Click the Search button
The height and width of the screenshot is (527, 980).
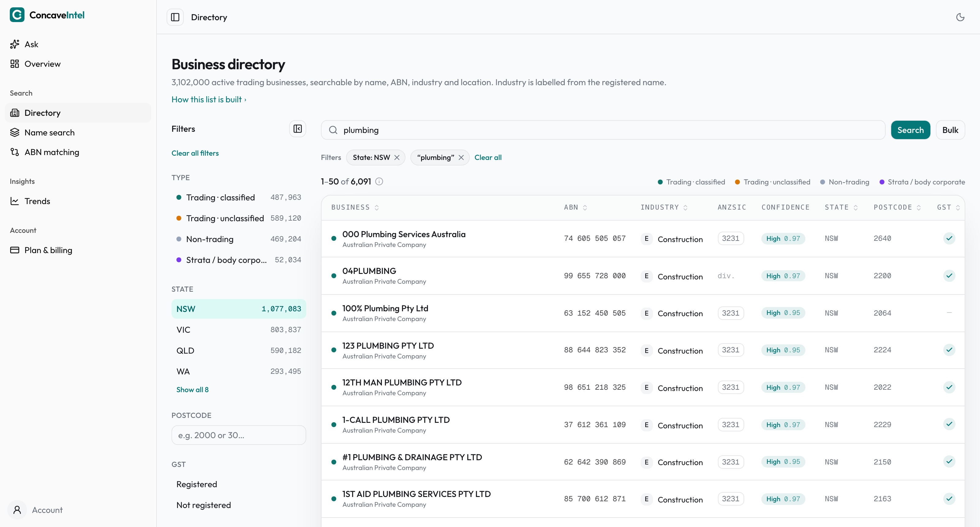pos(910,130)
